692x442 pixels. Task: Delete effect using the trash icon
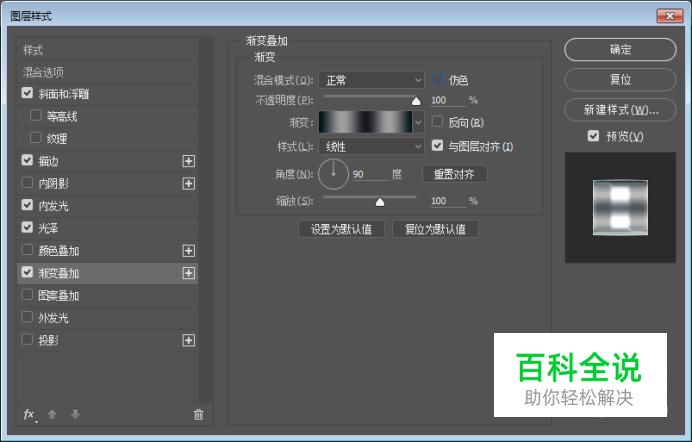click(199, 414)
